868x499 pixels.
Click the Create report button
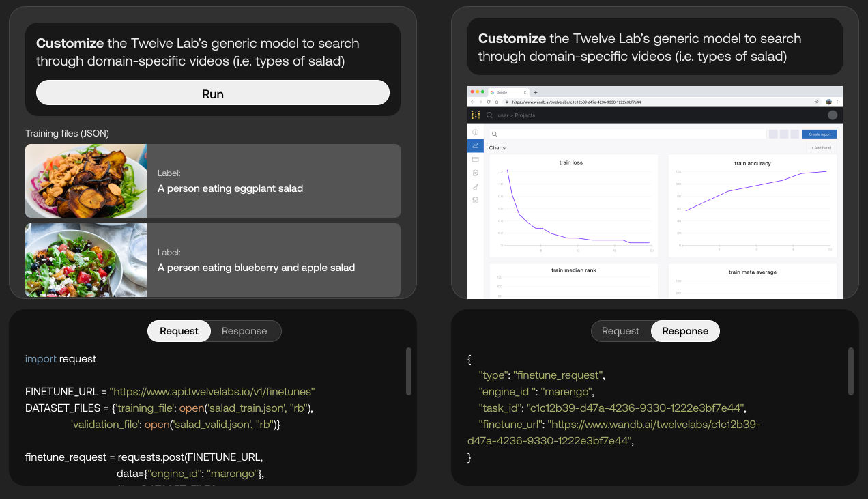point(820,134)
